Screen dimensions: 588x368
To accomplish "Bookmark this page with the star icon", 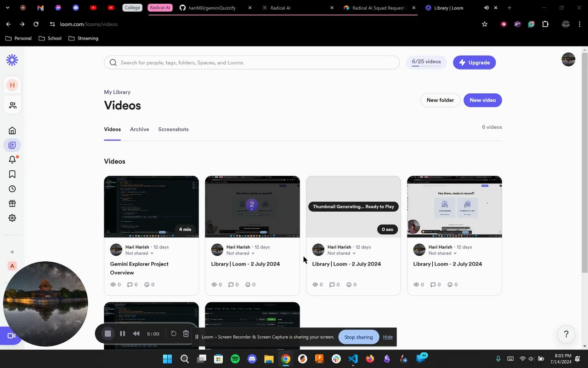I will (x=485, y=24).
